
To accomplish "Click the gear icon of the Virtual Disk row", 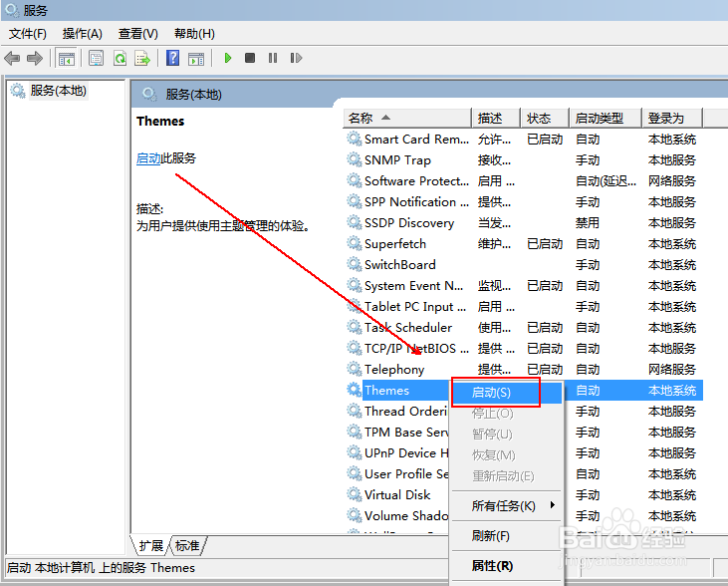I will 355,494.
